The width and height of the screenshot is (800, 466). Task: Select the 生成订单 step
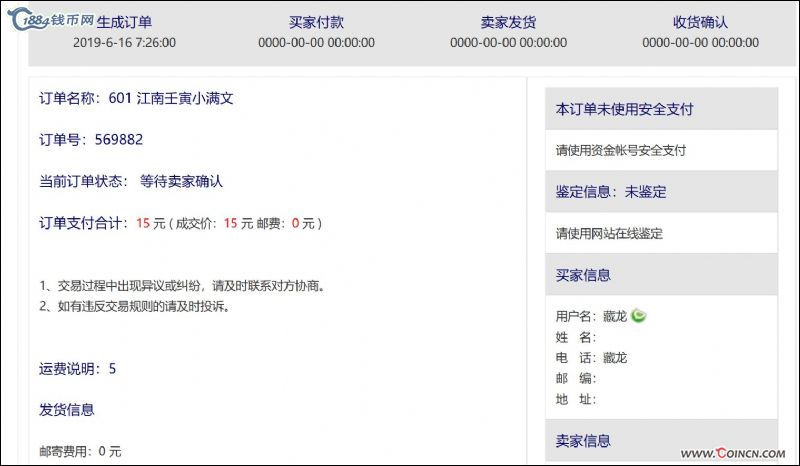point(125,22)
